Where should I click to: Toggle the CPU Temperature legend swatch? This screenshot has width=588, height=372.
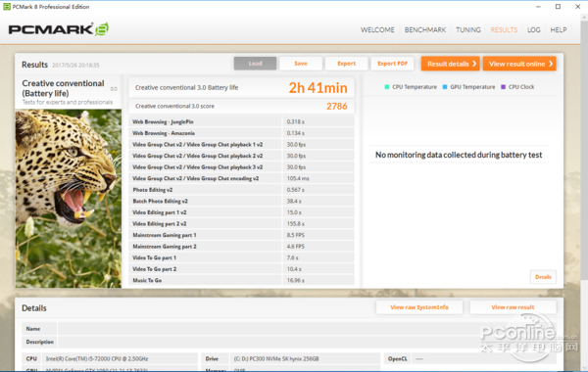point(387,87)
